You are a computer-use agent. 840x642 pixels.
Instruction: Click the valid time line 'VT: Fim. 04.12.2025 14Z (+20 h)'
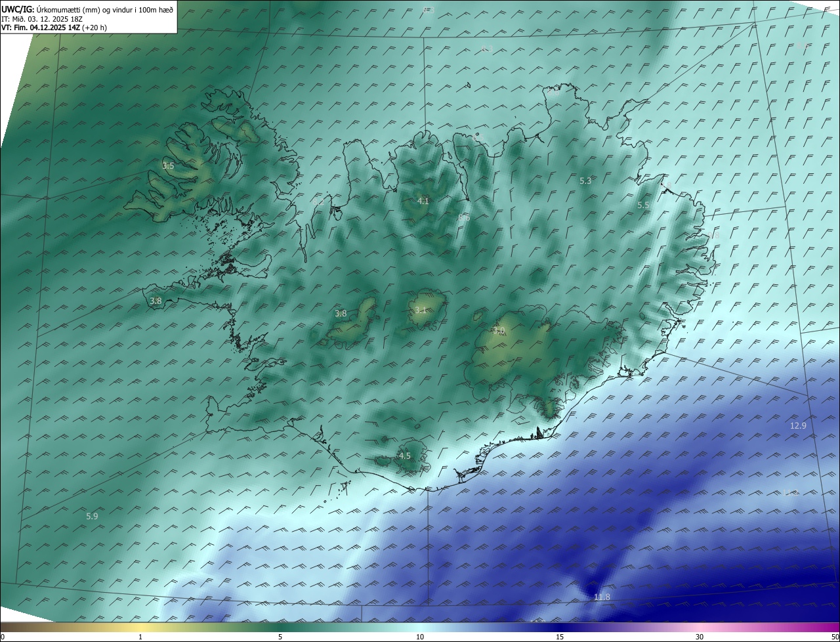tap(54, 28)
